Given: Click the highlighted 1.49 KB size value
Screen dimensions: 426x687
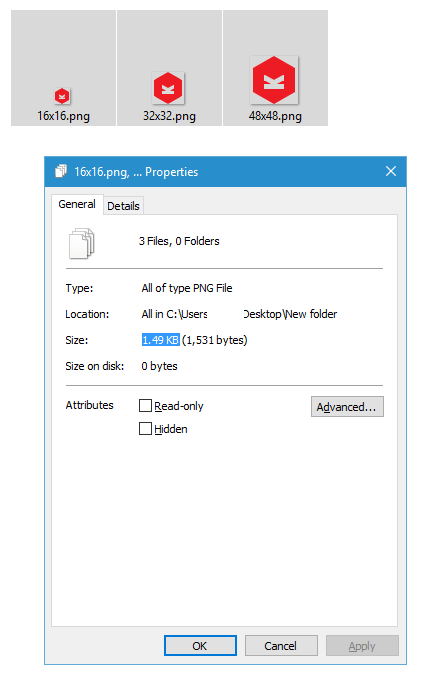Looking at the screenshot, I should point(160,340).
